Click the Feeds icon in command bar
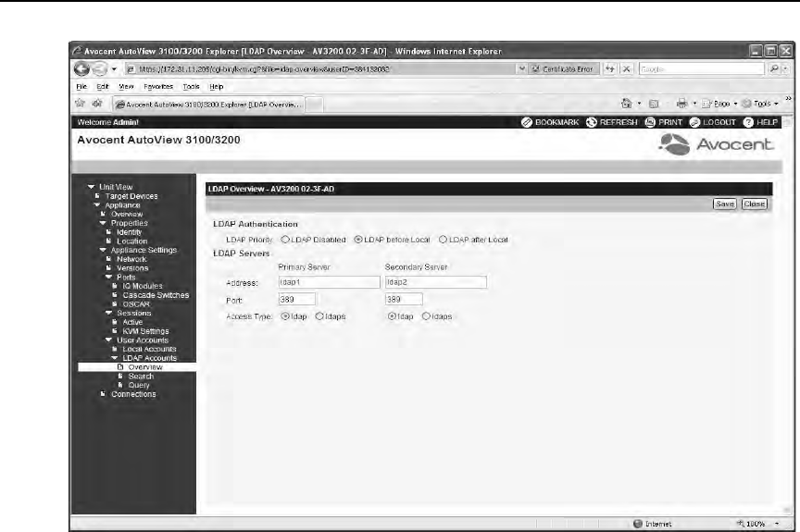Image resolution: width=800 pixels, height=532 pixels. pos(654,104)
